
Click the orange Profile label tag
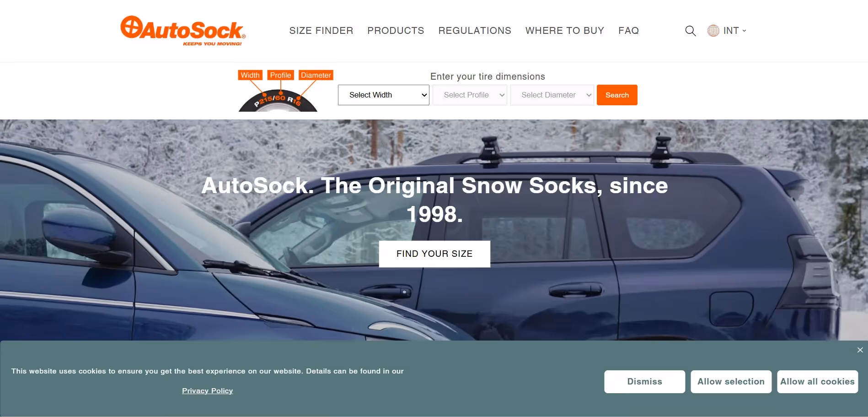pyautogui.click(x=280, y=75)
